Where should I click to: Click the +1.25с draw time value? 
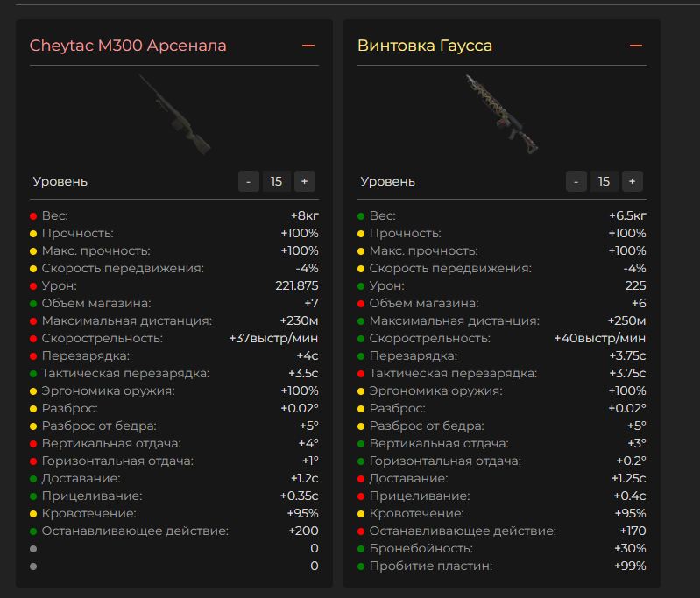628,478
